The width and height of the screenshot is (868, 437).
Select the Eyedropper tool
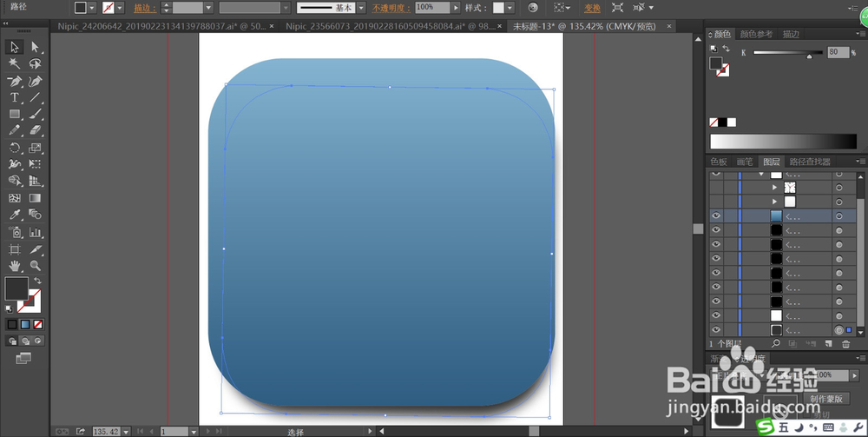click(15, 215)
